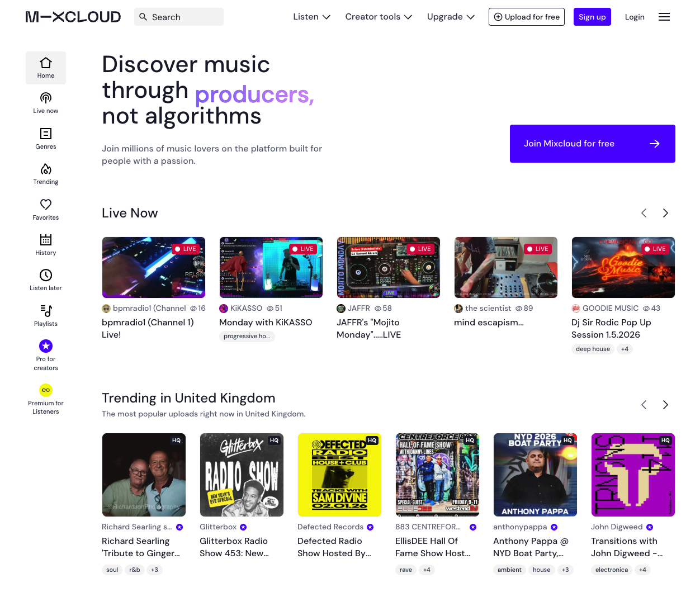The height and width of the screenshot is (592, 700).
Task: Open the Live now sidebar icon
Action: click(x=46, y=98)
